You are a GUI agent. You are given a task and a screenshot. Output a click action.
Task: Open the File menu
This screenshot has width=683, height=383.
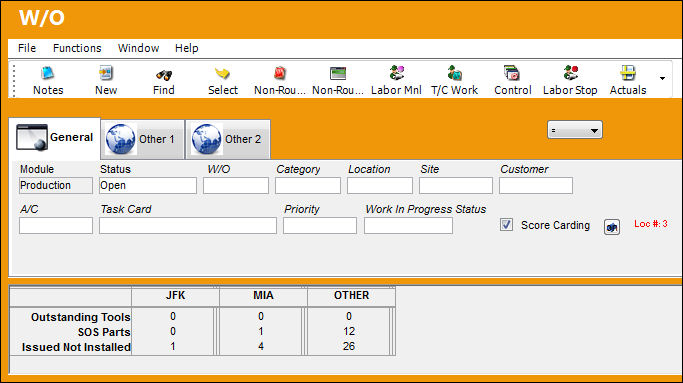coord(27,48)
